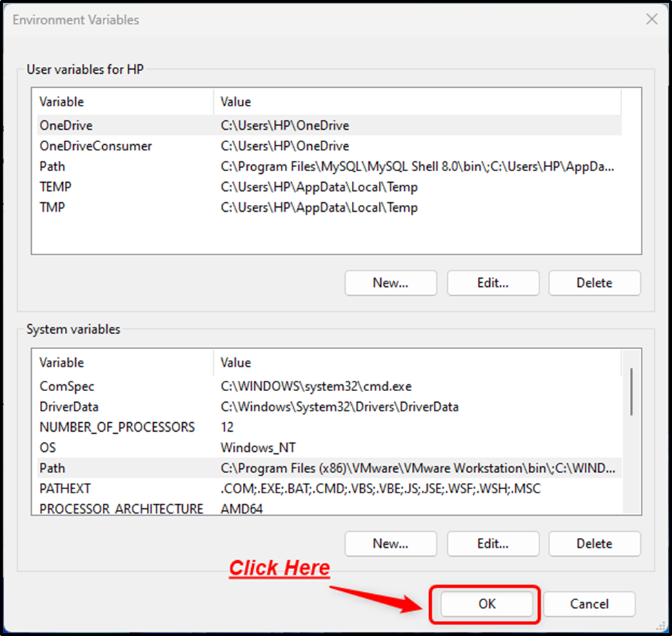Close the Environment Variables window
The width and height of the screenshot is (672, 636).
pyautogui.click(x=652, y=19)
